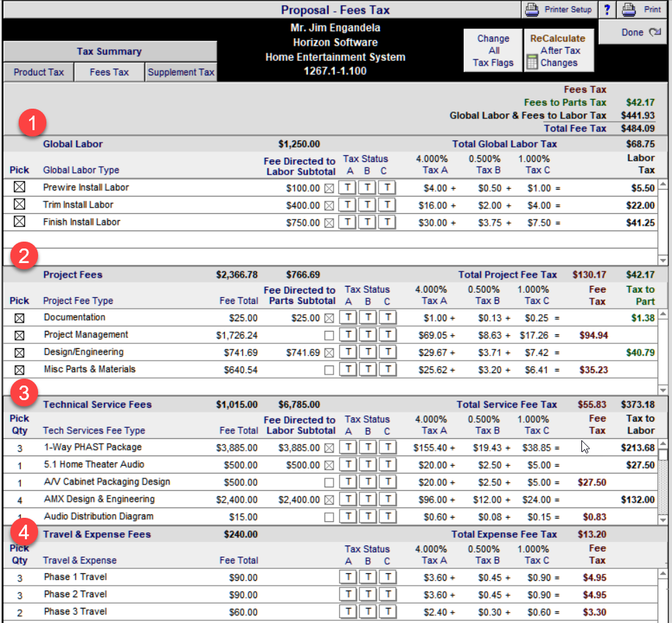This screenshot has width=672, height=623.
Task: Toggle Tax A status for A/V Cabinet Packaging Design
Action: tap(348, 482)
